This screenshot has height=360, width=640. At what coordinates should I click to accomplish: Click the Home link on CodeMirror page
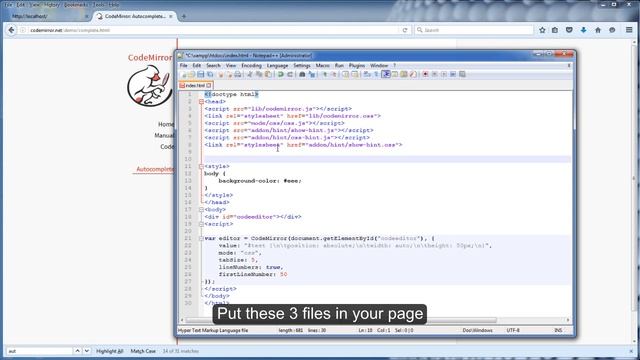[166, 124]
